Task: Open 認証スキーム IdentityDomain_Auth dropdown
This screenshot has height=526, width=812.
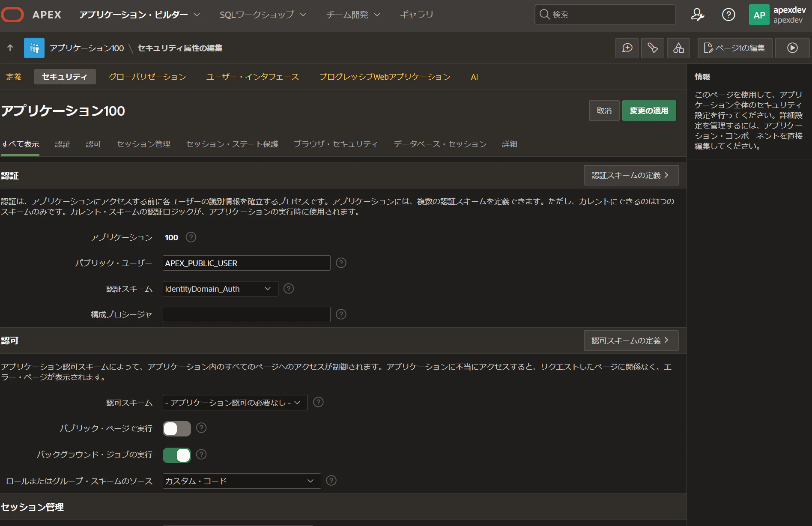Action: pyautogui.click(x=221, y=289)
